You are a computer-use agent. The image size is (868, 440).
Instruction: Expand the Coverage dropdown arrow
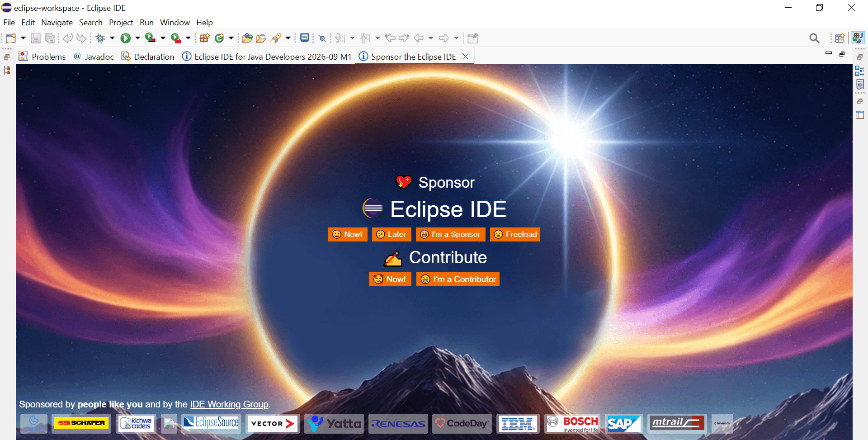point(163,38)
